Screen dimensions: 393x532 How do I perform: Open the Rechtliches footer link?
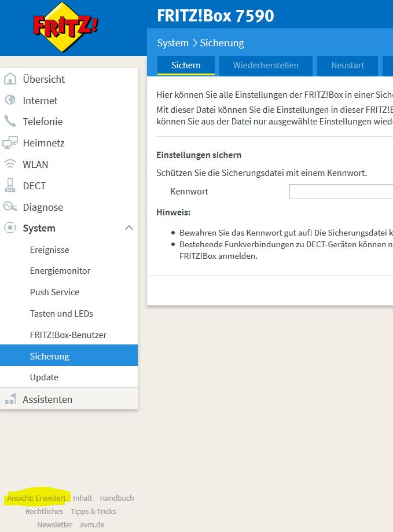pos(44,511)
